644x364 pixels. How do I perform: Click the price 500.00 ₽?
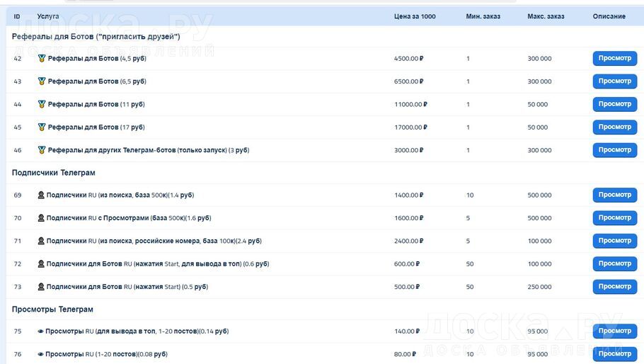407,288
